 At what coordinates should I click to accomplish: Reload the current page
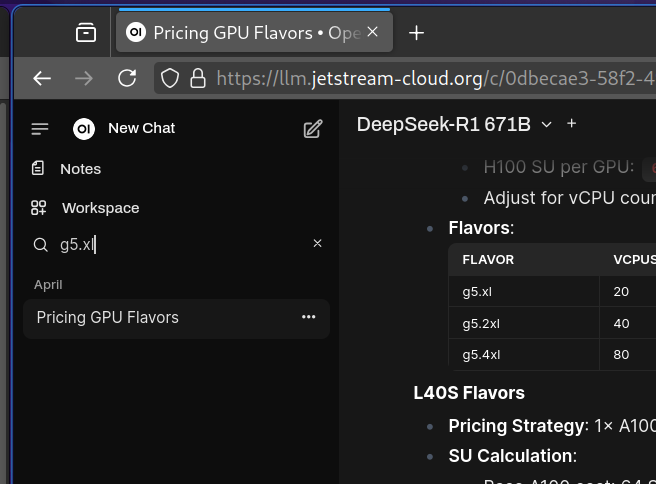coord(127,78)
